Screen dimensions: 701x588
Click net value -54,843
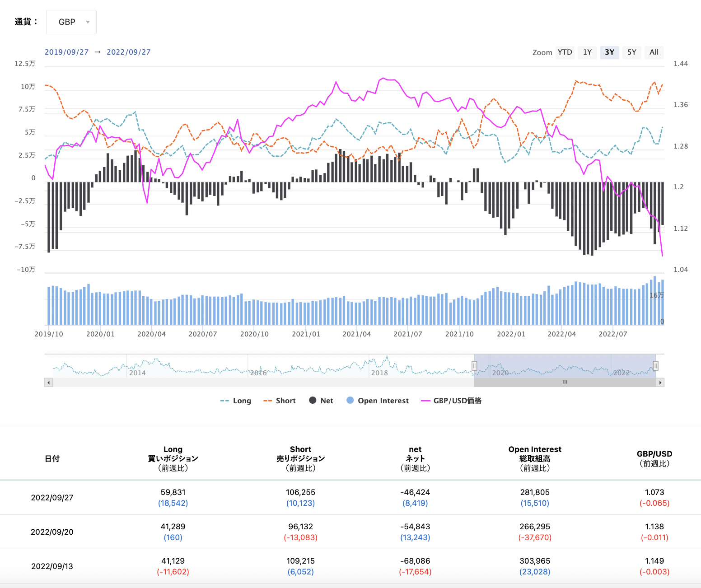(x=415, y=527)
